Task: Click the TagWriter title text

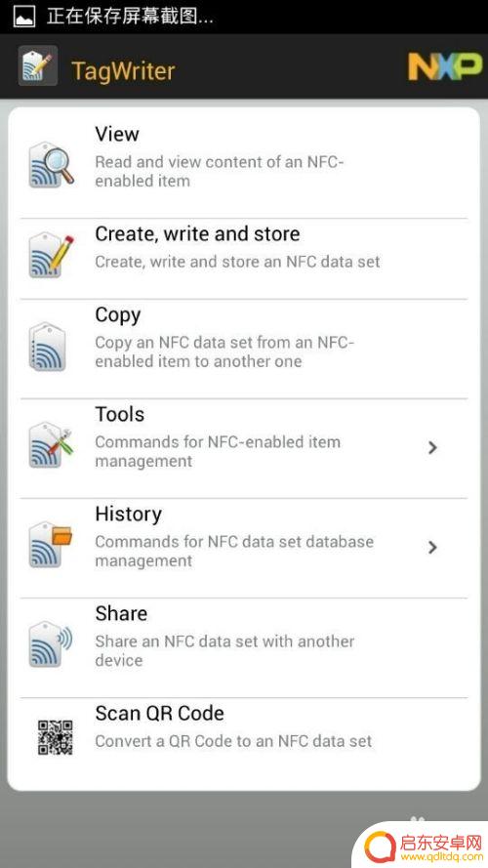Action: (x=123, y=71)
